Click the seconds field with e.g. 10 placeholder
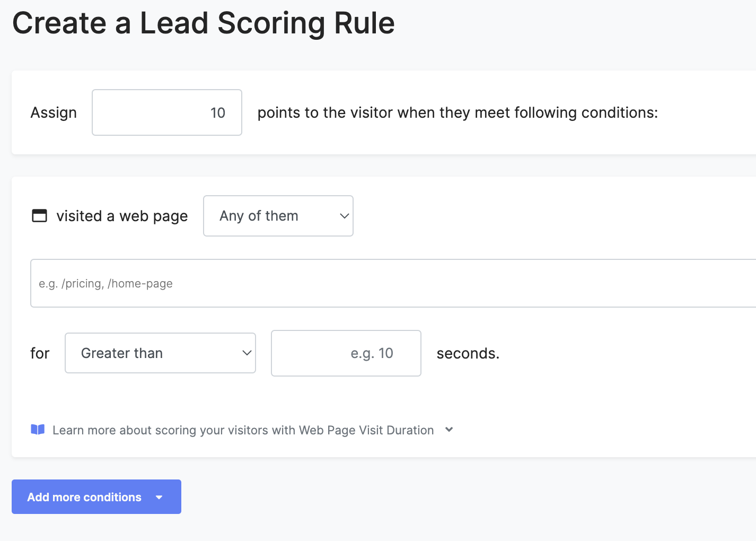Screen dimensions: 756x541 point(346,353)
